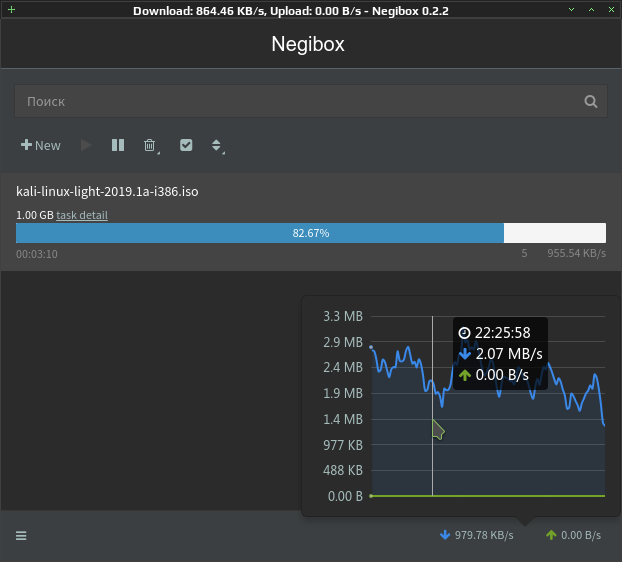Click the blue download speed arrow icon

click(x=445, y=535)
